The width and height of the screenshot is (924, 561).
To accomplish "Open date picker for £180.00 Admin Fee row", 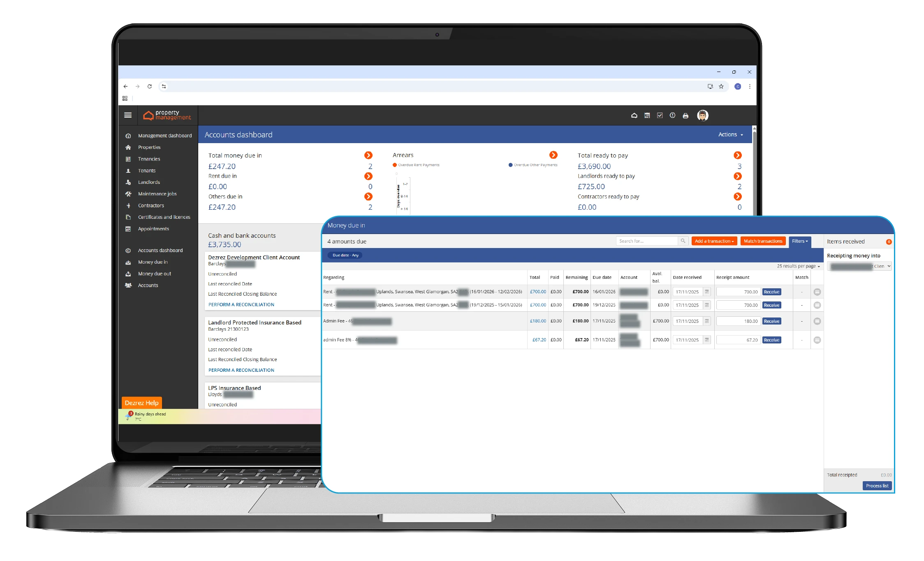I will click(706, 321).
